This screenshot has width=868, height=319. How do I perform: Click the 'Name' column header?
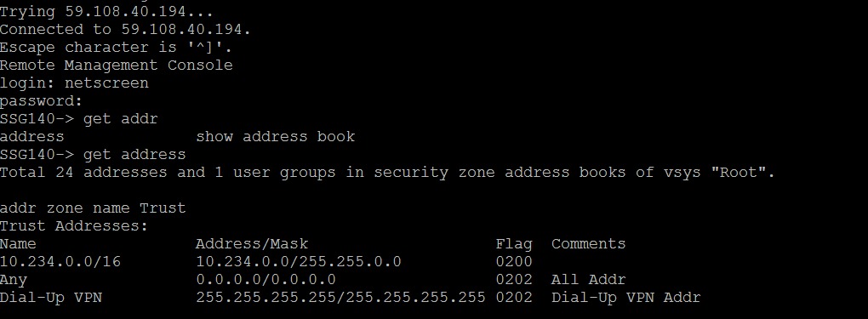point(18,243)
